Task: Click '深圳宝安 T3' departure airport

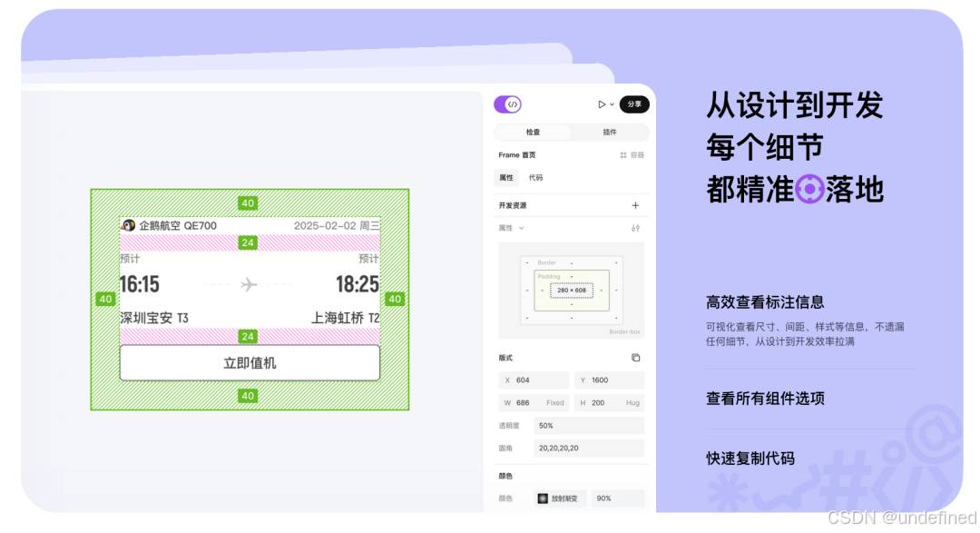Action: [153, 318]
